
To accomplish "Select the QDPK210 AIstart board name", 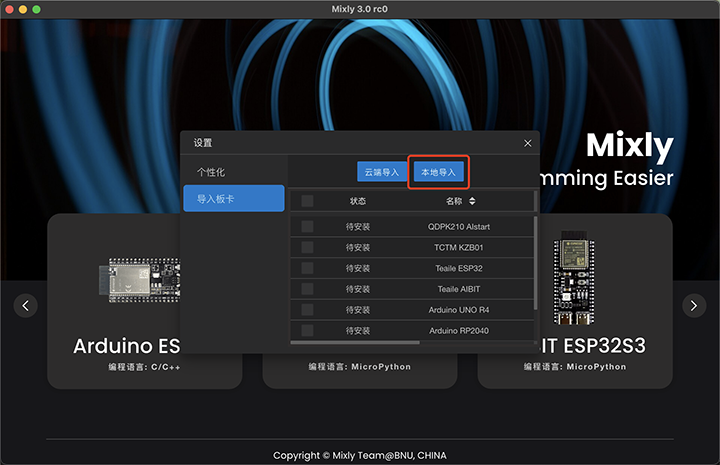I will pyautogui.click(x=459, y=227).
